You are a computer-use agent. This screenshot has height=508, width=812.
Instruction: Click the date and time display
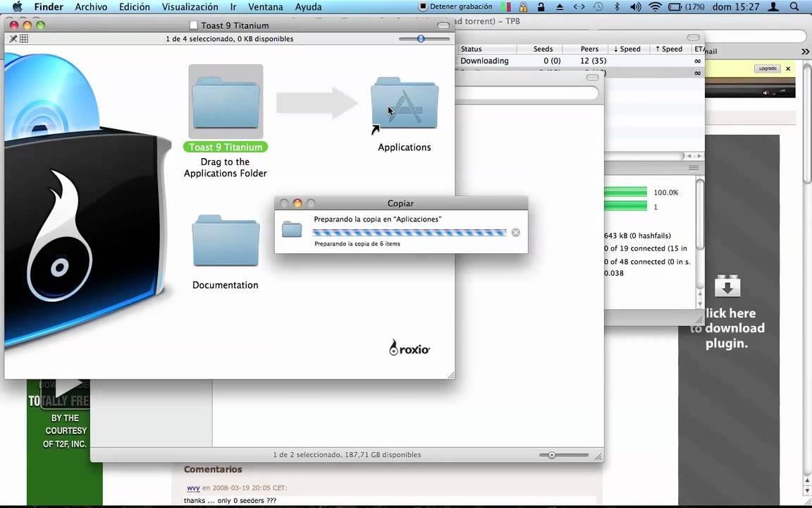click(x=736, y=7)
